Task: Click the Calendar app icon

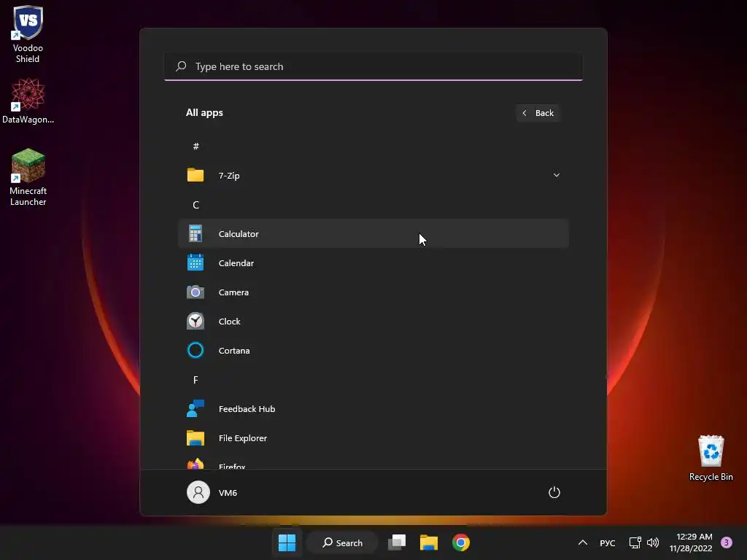Action: [x=196, y=262]
